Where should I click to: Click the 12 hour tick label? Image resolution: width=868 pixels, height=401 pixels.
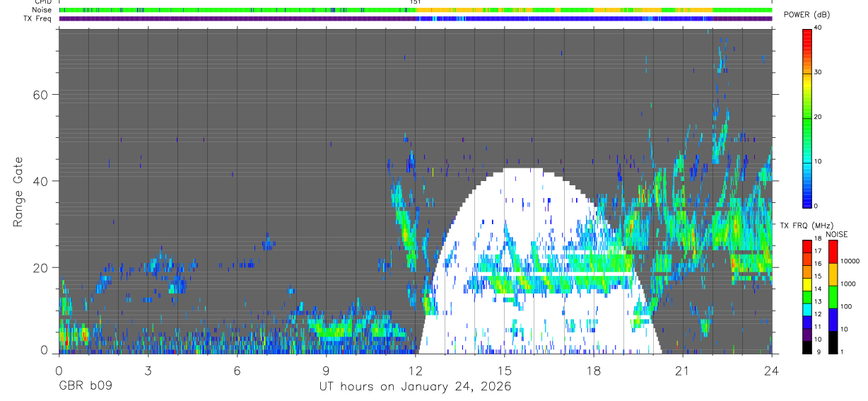pyautogui.click(x=415, y=371)
